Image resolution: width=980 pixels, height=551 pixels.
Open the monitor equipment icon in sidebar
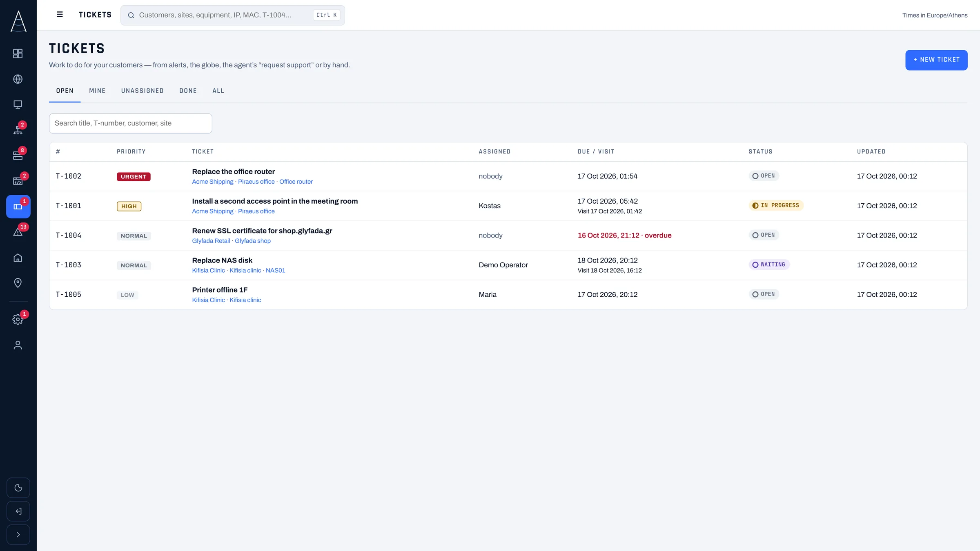tap(18, 104)
